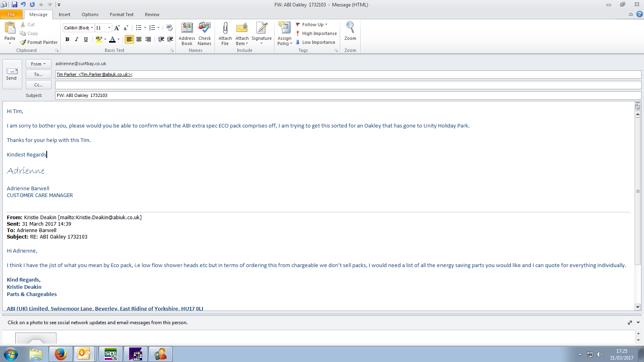Click the To... recipients button
The width and height of the screenshot is (644, 362).
click(39, 74)
